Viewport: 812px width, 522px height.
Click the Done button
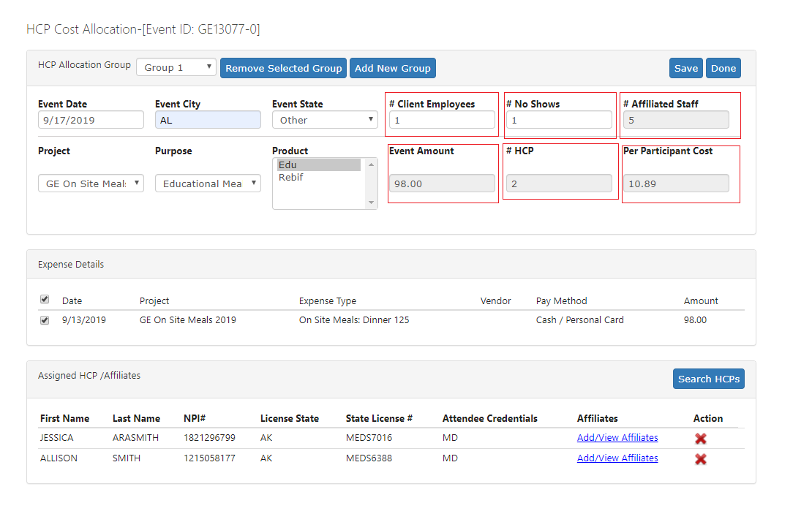(x=723, y=68)
